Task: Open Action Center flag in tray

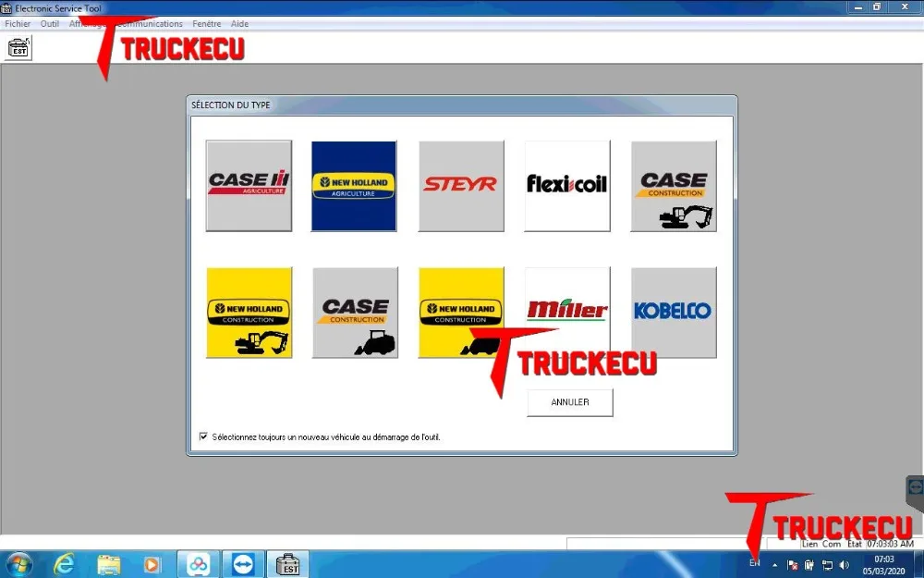Action: 793,565
